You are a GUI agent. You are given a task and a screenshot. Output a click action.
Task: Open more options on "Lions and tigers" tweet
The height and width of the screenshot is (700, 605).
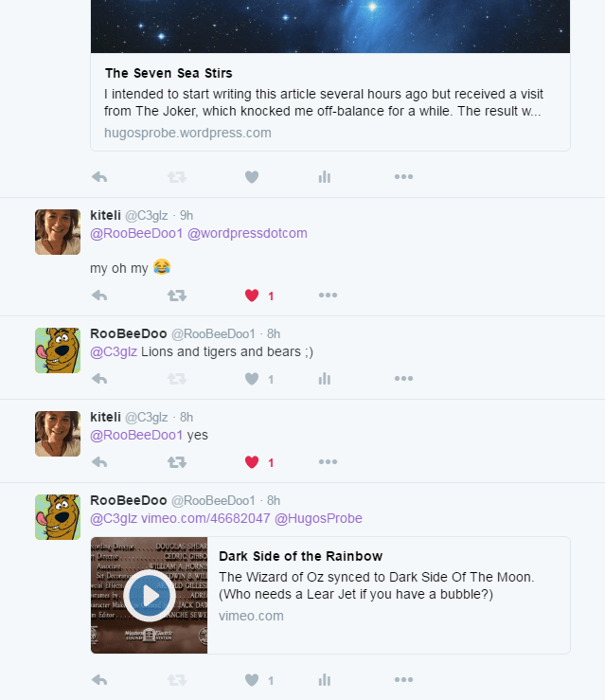pos(403,378)
